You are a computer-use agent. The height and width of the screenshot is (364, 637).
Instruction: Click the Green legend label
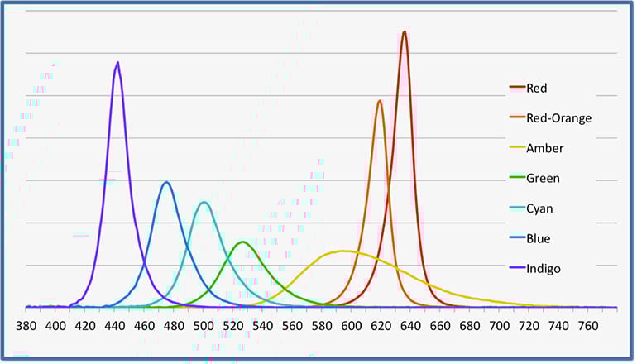click(543, 179)
